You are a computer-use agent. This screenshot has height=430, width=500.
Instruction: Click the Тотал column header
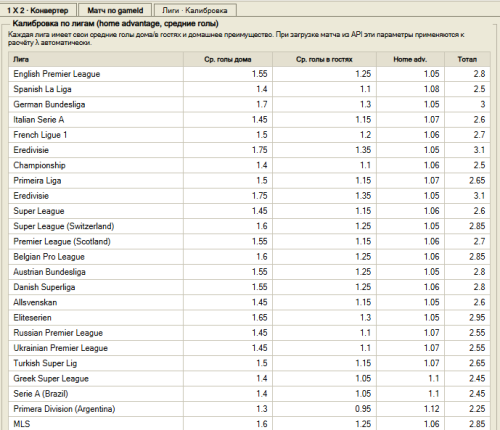(x=467, y=59)
